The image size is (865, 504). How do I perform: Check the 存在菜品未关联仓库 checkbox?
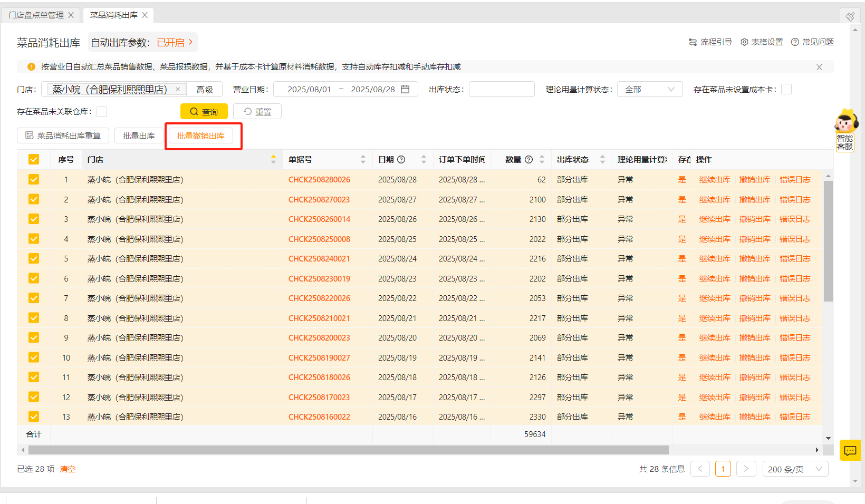pyautogui.click(x=101, y=112)
